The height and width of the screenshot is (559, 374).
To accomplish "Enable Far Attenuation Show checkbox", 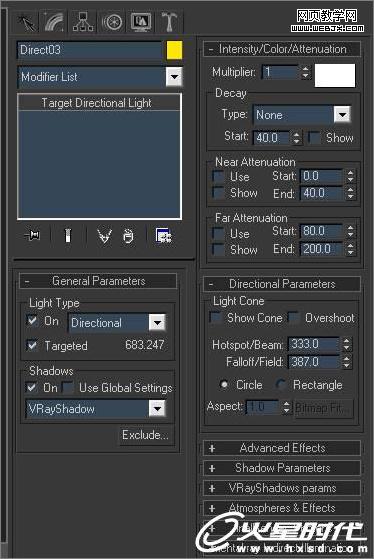I will 218,250.
